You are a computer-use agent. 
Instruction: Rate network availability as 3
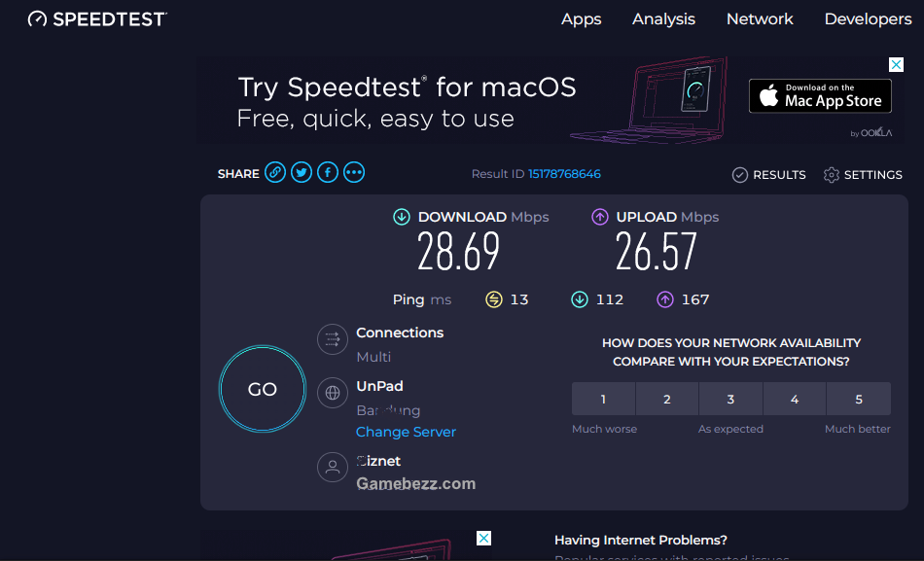click(730, 399)
